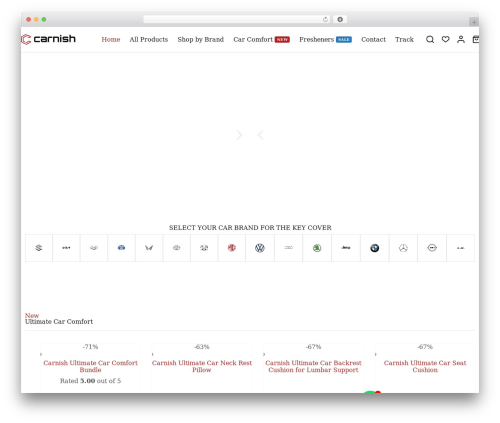Click the arrow beside Backrest Cushion card
500x423 pixels.
pyautogui.click(x=264, y=354)
